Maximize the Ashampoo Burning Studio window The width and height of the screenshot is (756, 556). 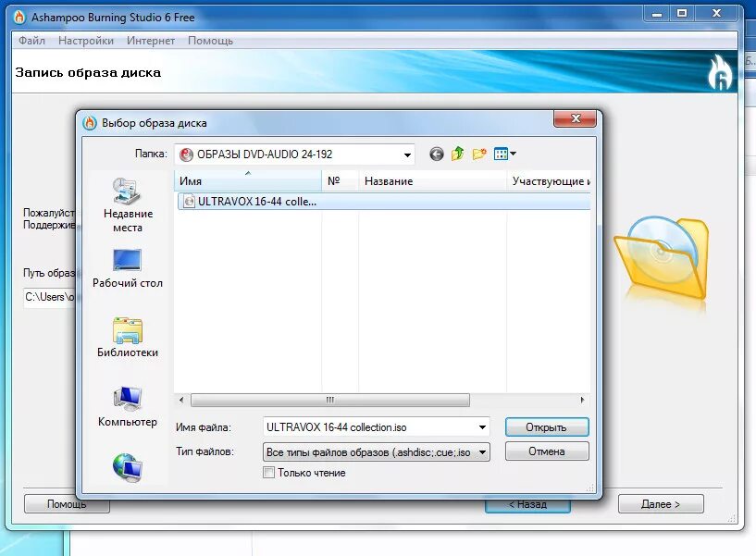[682, 14]
